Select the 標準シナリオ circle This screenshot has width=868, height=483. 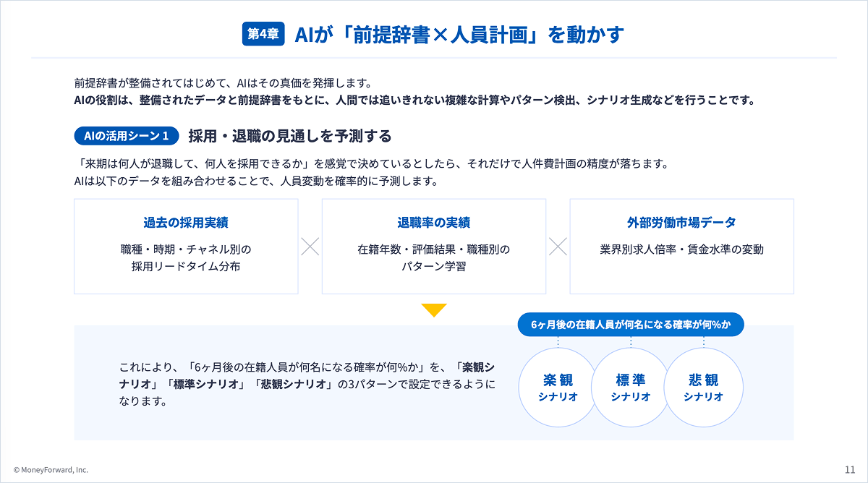pos(630,388)
